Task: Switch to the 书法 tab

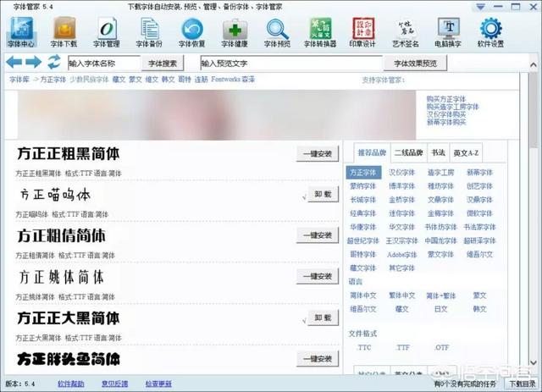Action: coord(438,152)
